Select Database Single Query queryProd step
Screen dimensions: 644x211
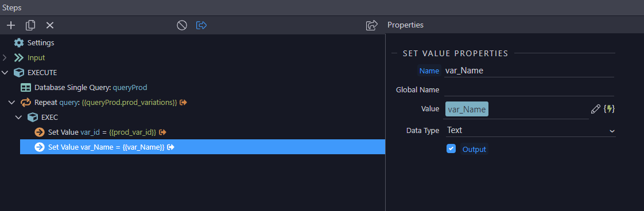tap(91, 87)
